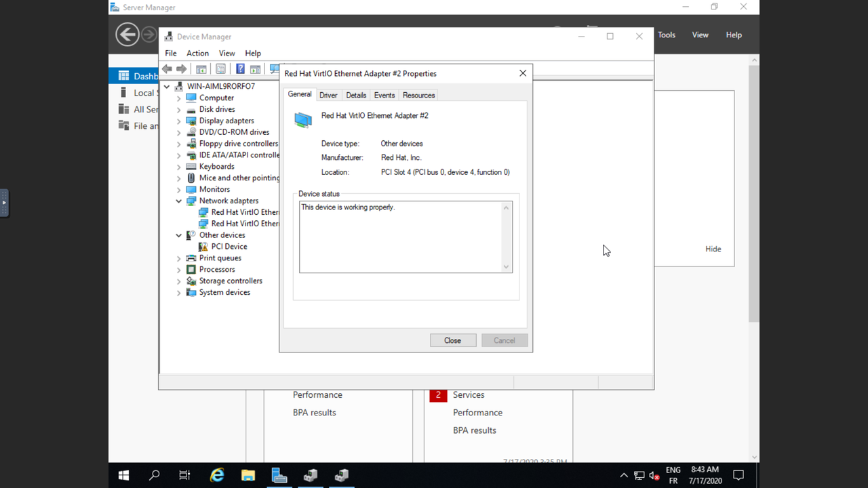Switch to the Resources tab
This screenshot has height=488, width=868.
[x=418, y=96]
